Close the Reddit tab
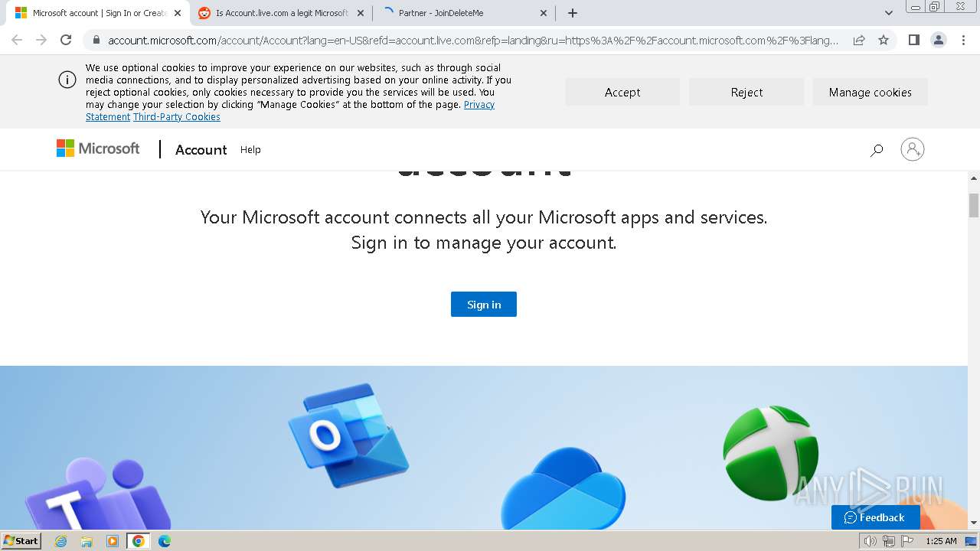The width and height of the screenshot is (980, 551). click(x=361, y=13)
